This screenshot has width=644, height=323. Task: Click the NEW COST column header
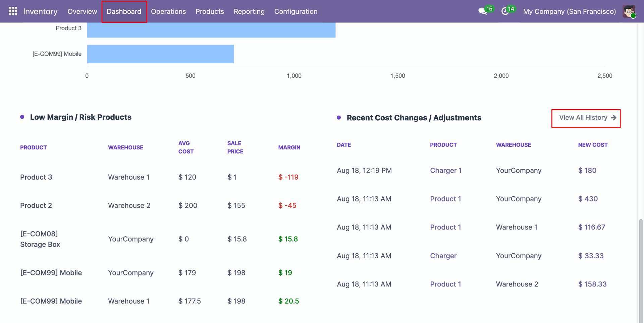593,145
